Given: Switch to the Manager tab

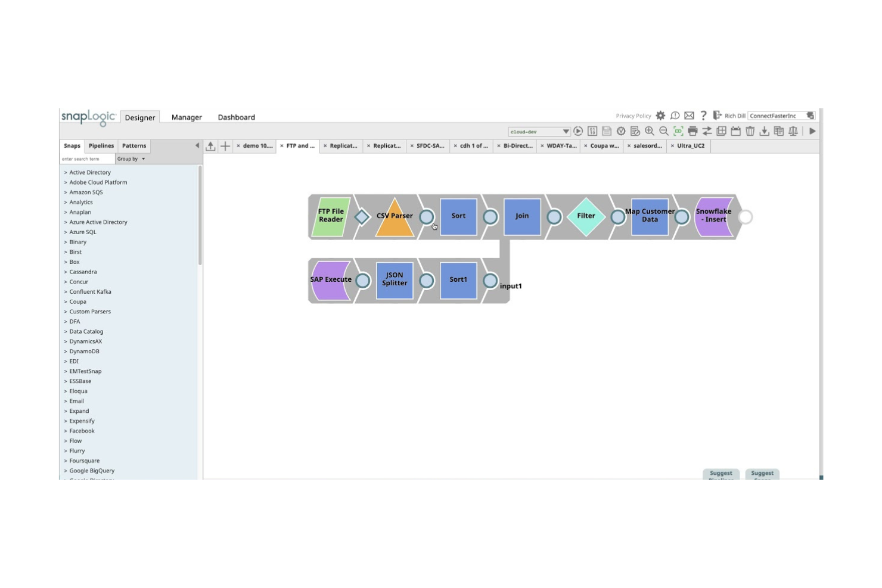Looking at the screenshot, I should pos(187,117).
